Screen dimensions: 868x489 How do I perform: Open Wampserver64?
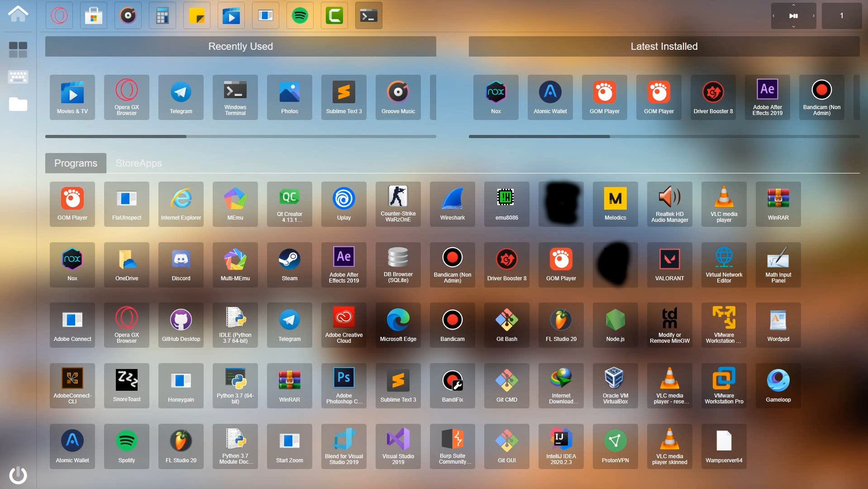click(x=724, y=446)
